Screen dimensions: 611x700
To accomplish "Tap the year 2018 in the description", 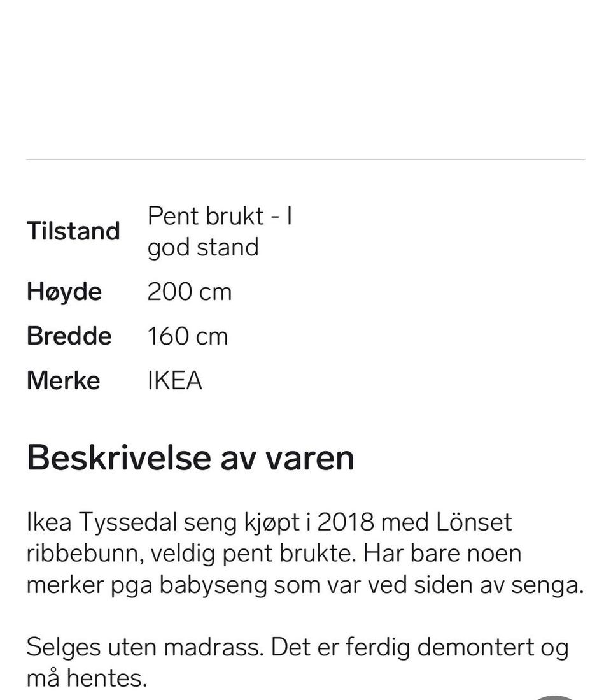I will coord(346,522).
